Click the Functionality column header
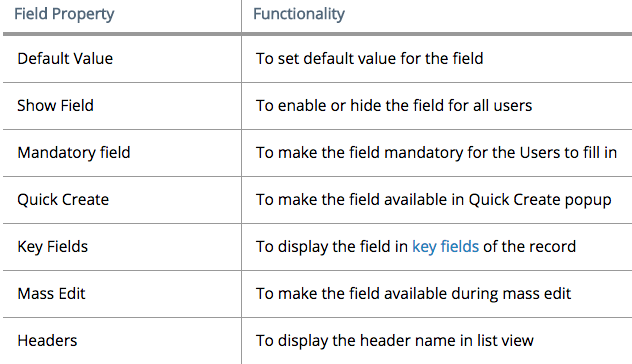 pos(299,14)
